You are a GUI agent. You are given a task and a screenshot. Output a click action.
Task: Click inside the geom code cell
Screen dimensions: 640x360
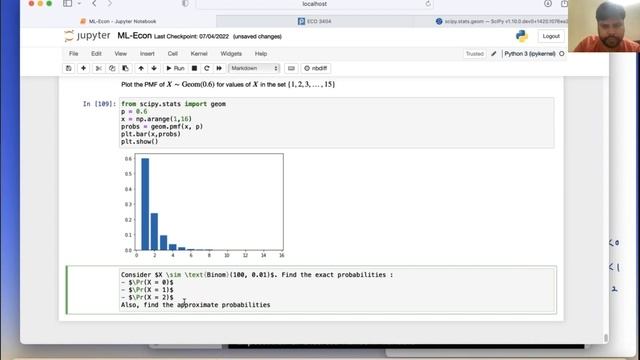click(x=336, y=122)
